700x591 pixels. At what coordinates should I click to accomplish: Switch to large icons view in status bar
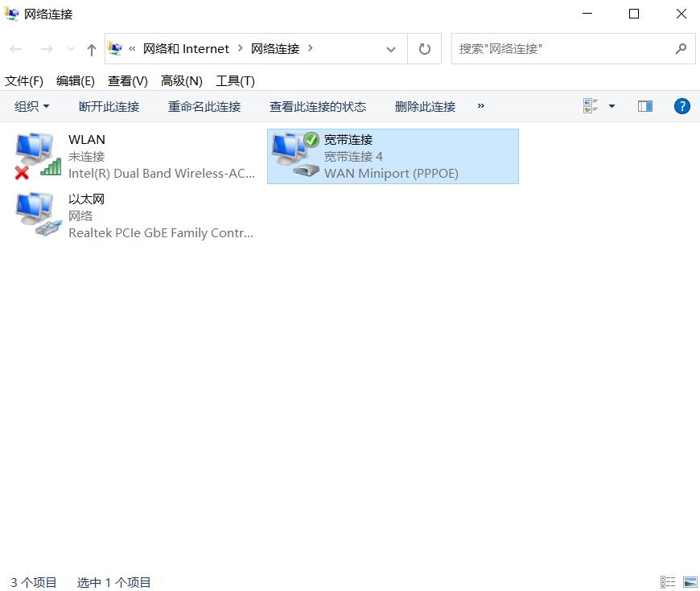point(691,581)
